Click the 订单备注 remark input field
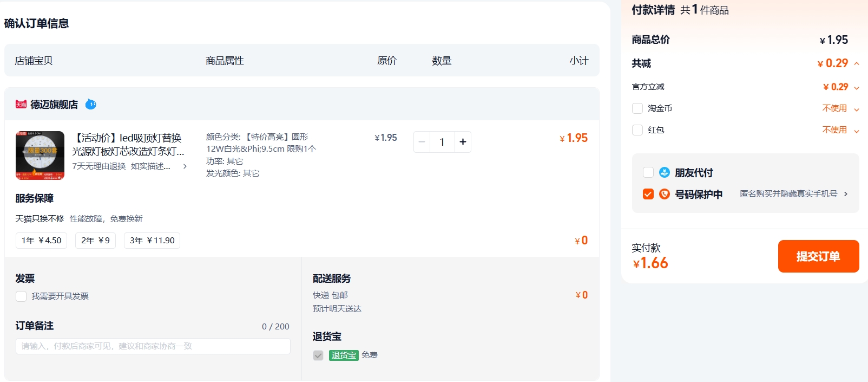 pos(153,346)
